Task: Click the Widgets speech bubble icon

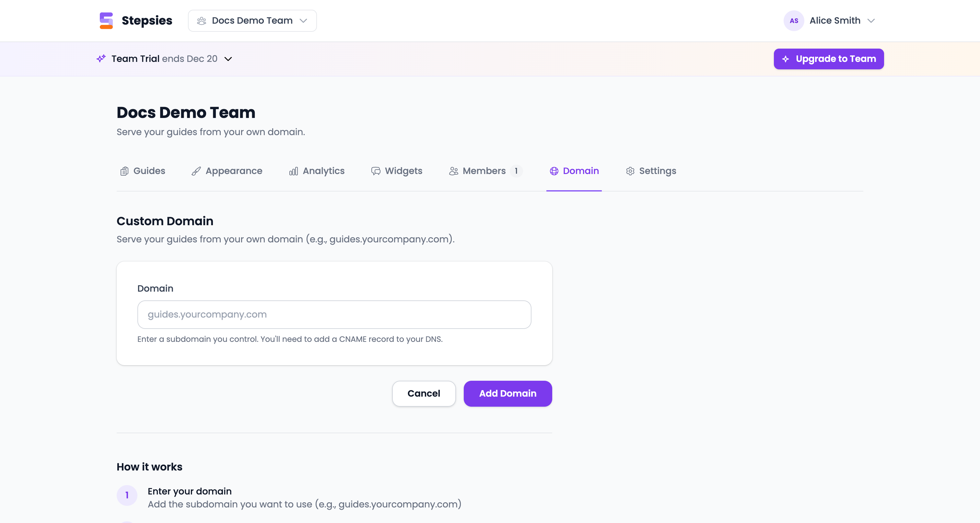Action: (376, 171)
